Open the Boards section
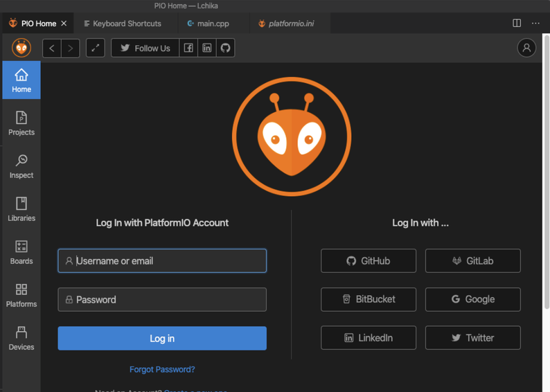 21,251
